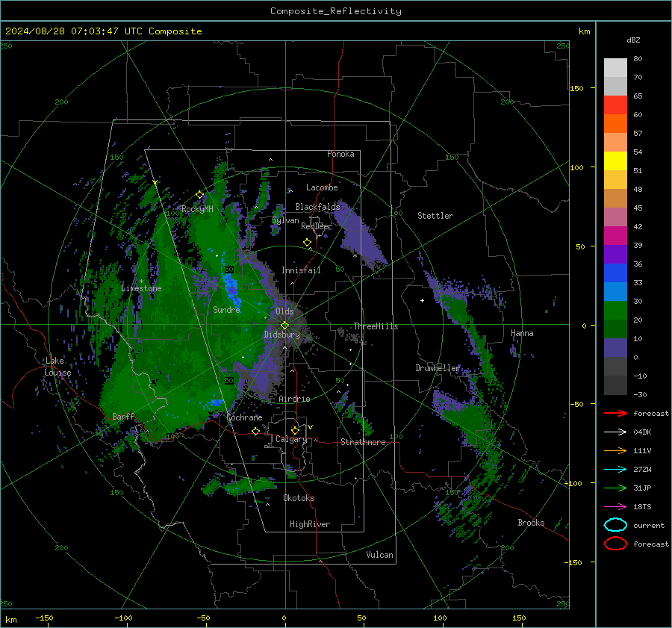Click the 18TS legend label
Screen dimensions: 672x628
point(642,507)
